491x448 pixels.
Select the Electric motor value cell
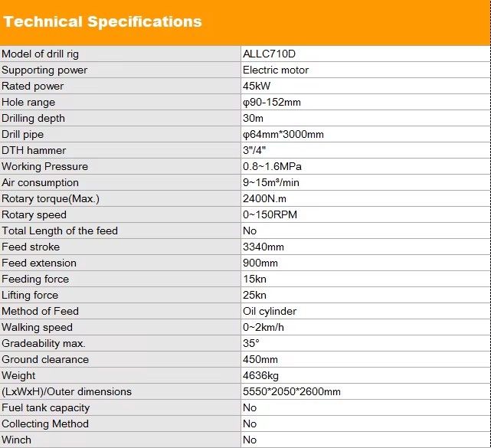(365, 70)
